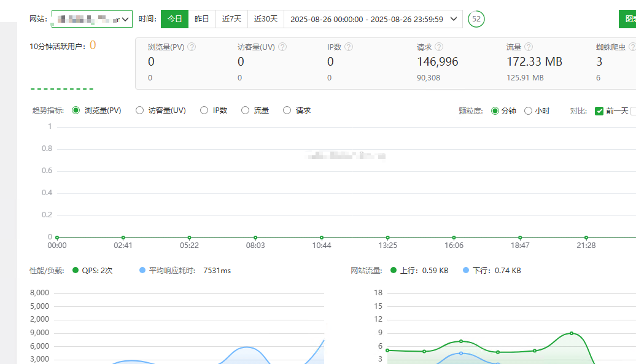Click the green 图表 button
636x364 pixels.
point(627,19)
